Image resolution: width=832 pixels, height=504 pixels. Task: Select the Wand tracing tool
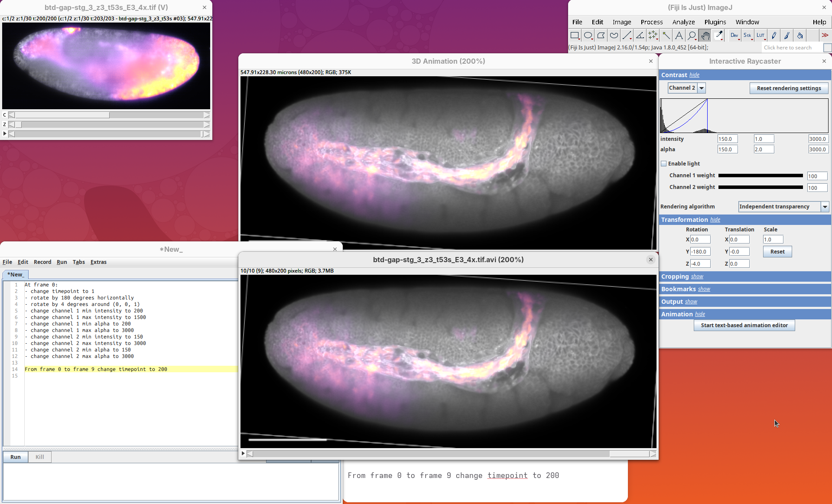[666, 36]
